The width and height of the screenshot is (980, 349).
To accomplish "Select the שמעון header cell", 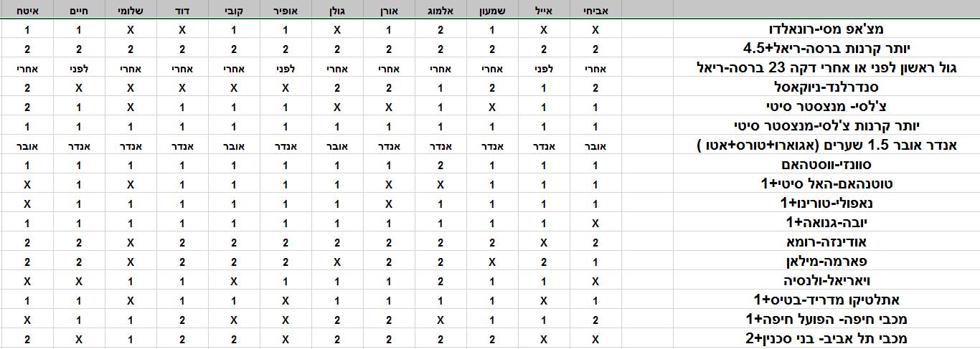I will click(492, 9).
